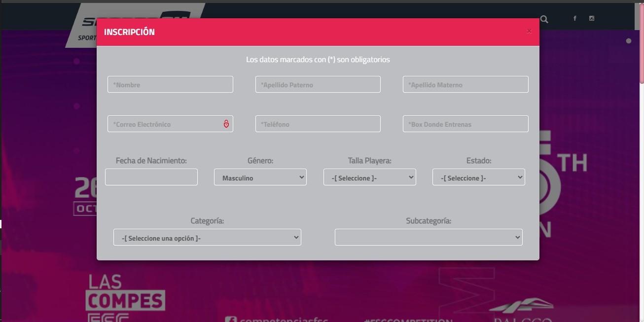The width and height of the screenshot is (644, 322).
Task: Open the Estado selection dropdown
Action: 478,178
